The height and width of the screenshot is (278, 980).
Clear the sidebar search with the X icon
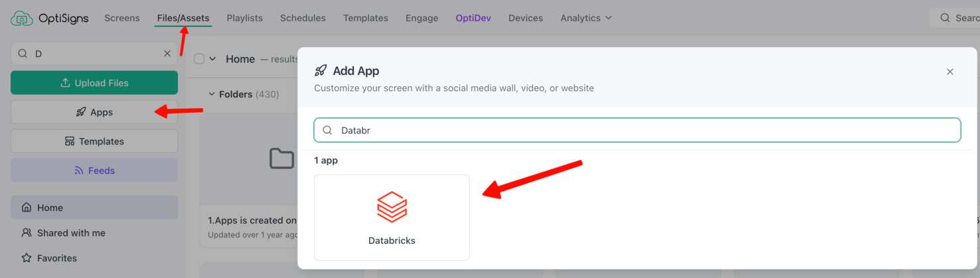[167, 54]
